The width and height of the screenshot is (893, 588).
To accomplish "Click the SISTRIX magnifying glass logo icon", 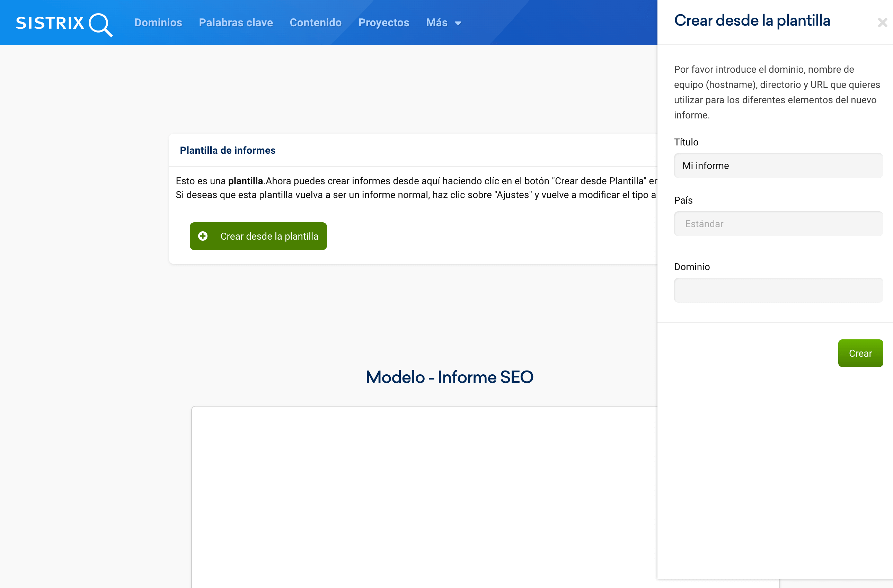I will click(x=100, y=24).
